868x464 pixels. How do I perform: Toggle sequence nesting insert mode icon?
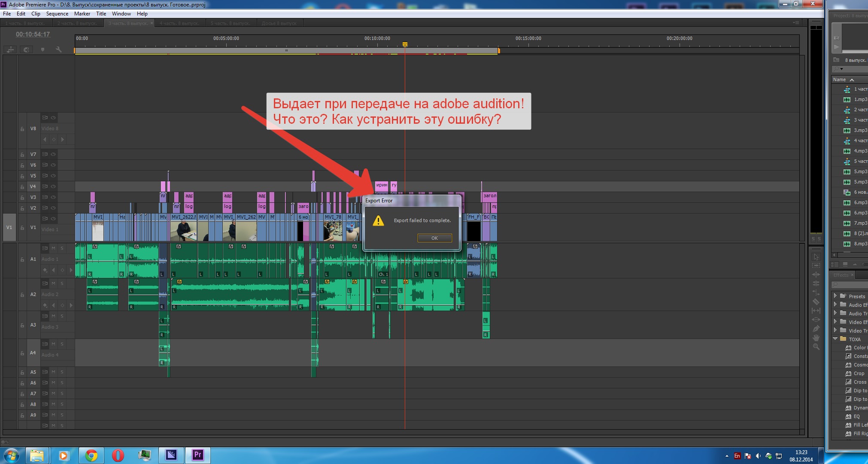(10, 50)
